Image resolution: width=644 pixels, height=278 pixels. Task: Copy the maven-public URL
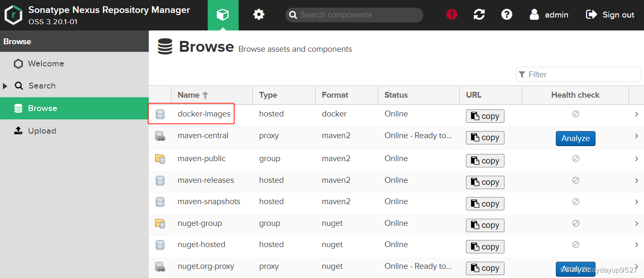coord(485,161)
